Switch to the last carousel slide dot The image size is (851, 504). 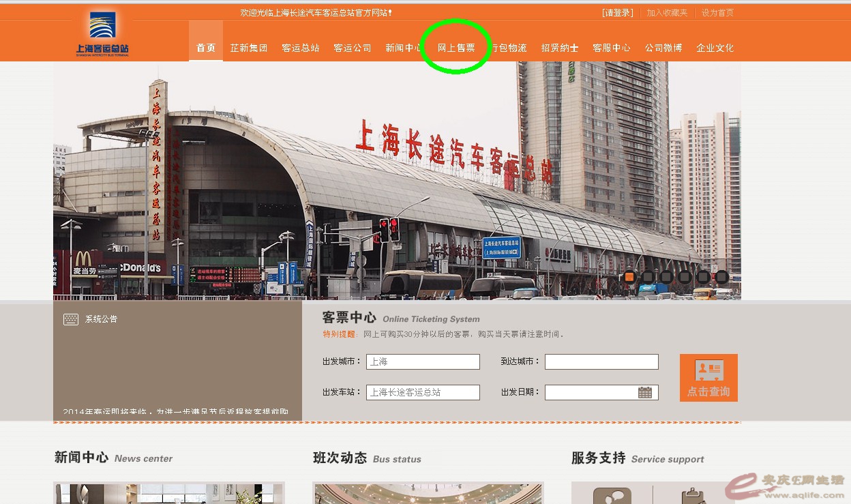721,277
